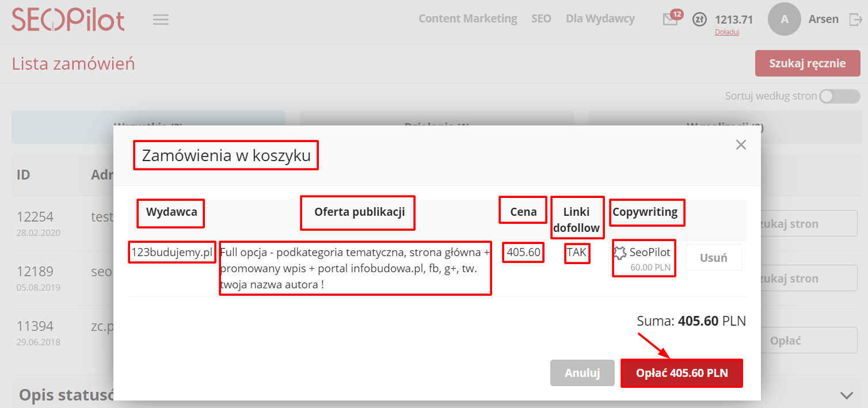
Task: Open the messages envelope icon
Action: [670, 20]
